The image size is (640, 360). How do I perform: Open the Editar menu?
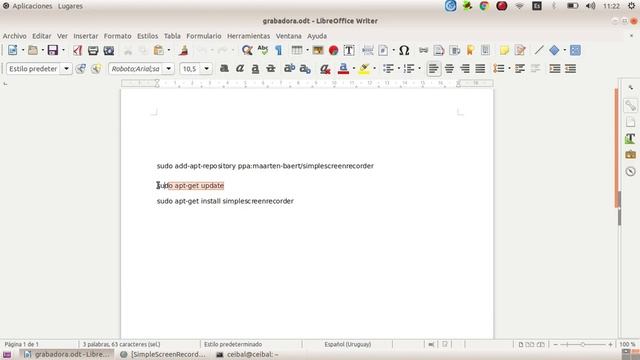point(42,36)
